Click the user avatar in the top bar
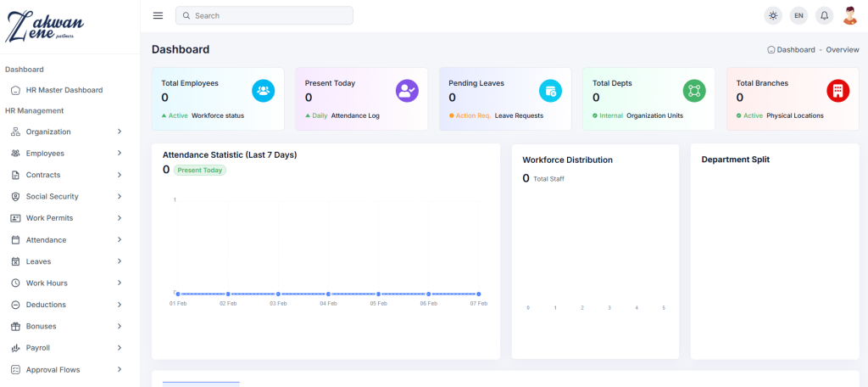The image size is (868, 387). (849, 15)
